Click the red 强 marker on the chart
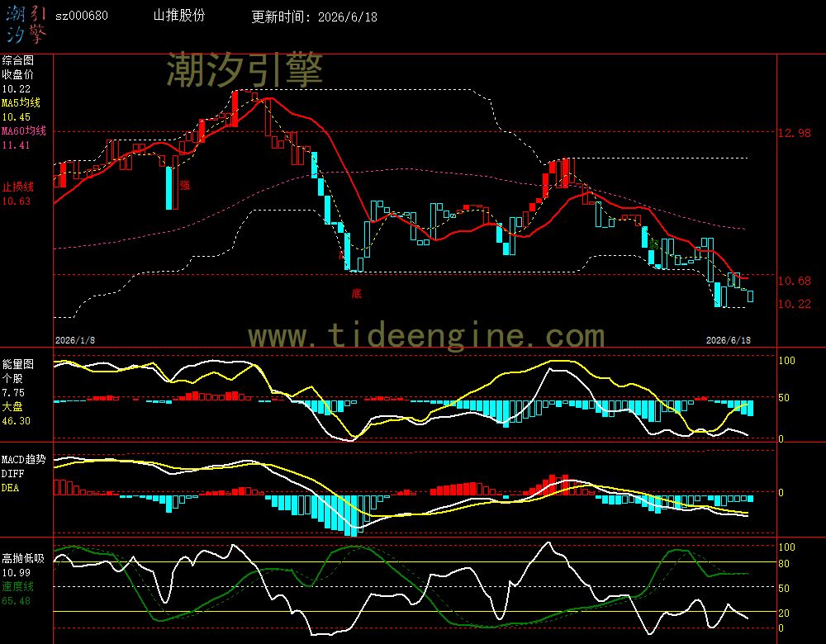The width and height of the screenshot is (826, 644). click(x=185, y=185)
